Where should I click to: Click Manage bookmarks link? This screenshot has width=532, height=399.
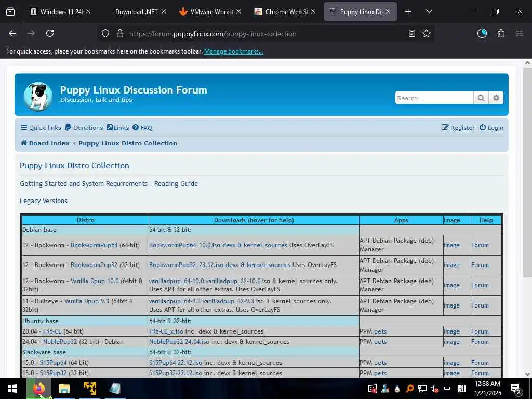coord(233,51)
